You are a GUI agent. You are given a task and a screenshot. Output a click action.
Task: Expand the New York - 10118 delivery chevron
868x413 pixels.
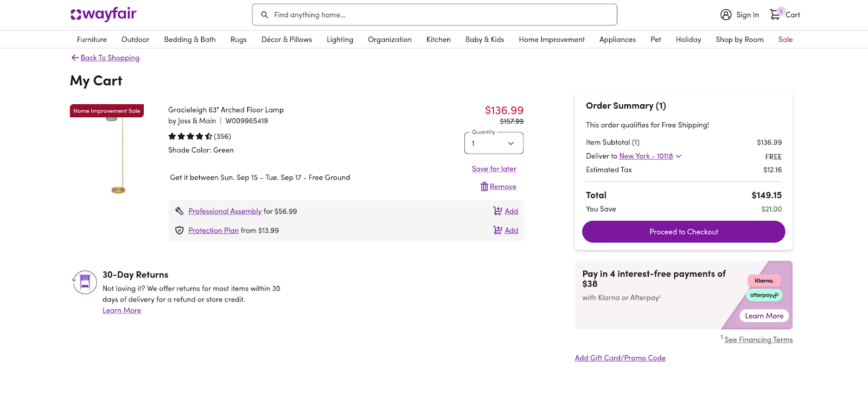point(679,156)
